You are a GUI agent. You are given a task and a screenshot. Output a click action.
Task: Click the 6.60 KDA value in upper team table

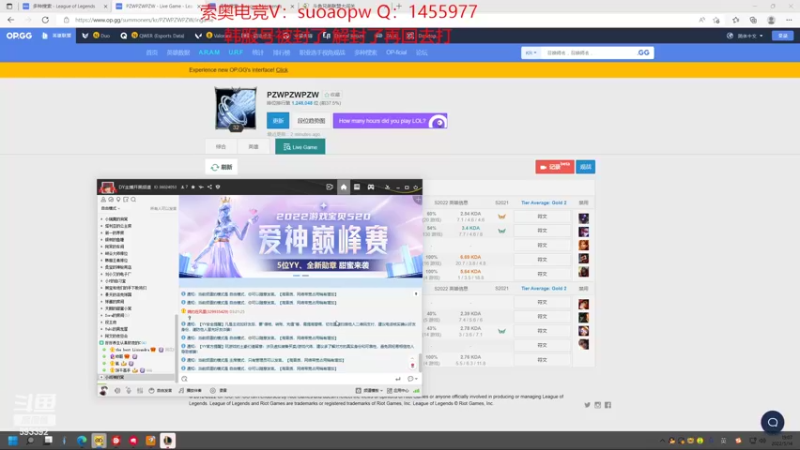pos(470,257)
